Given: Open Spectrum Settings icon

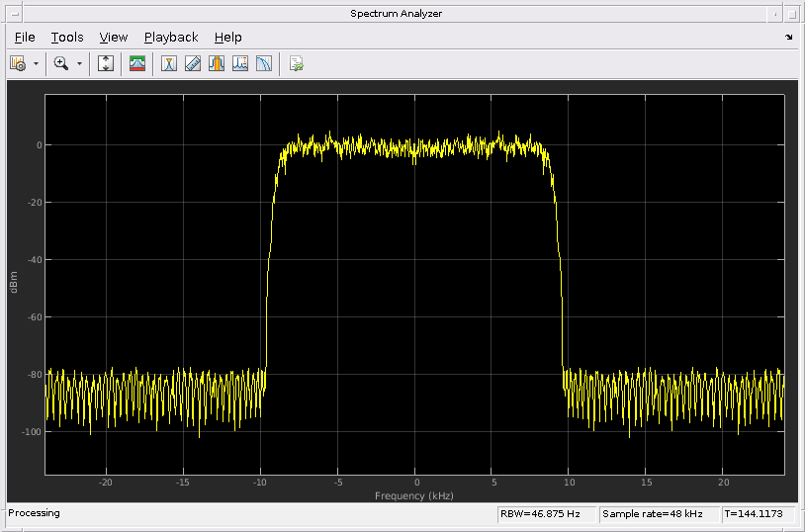Looking at the screenshot, I should tap(18, 63).
